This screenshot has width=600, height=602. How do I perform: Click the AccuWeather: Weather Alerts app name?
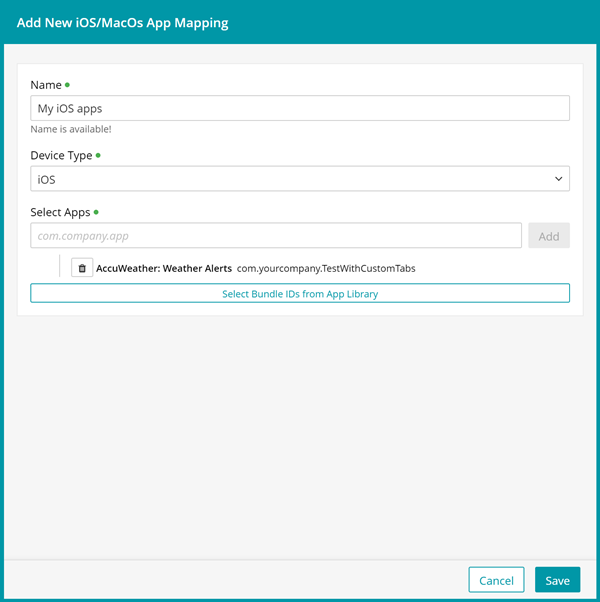[x=164, y=268]
